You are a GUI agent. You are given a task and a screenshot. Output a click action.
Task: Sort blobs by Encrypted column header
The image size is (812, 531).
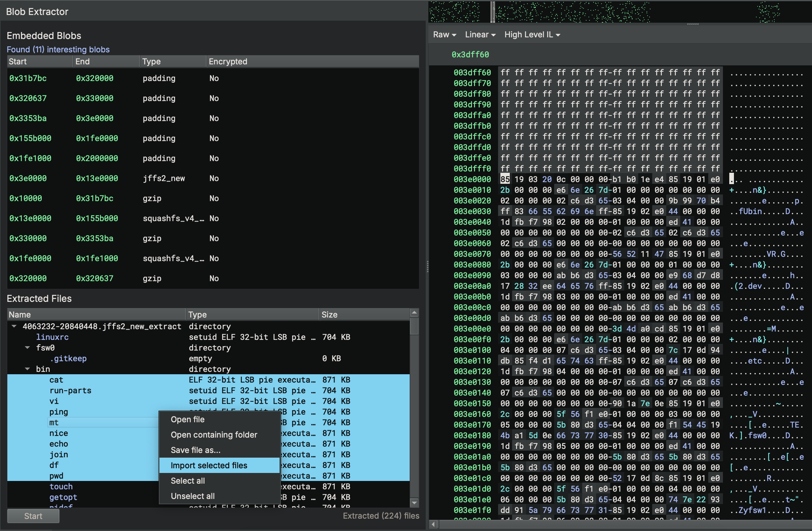click(x=228, y=61)
